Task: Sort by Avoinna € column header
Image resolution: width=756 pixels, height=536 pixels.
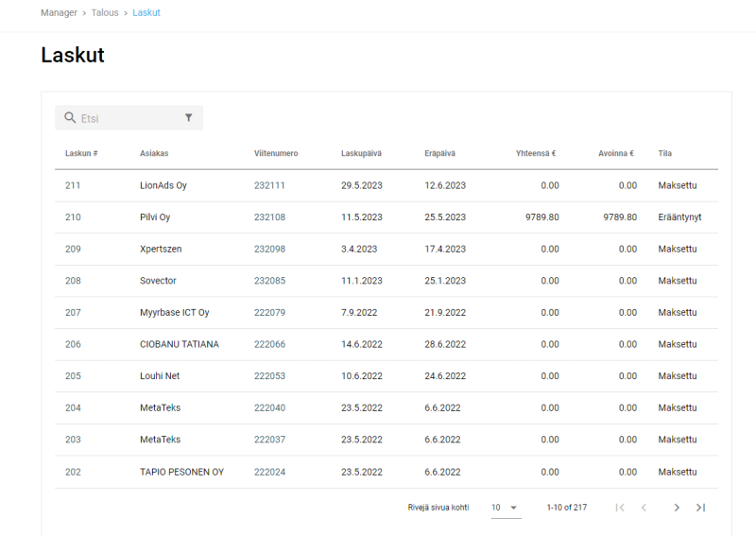Action: click(616, 153)
